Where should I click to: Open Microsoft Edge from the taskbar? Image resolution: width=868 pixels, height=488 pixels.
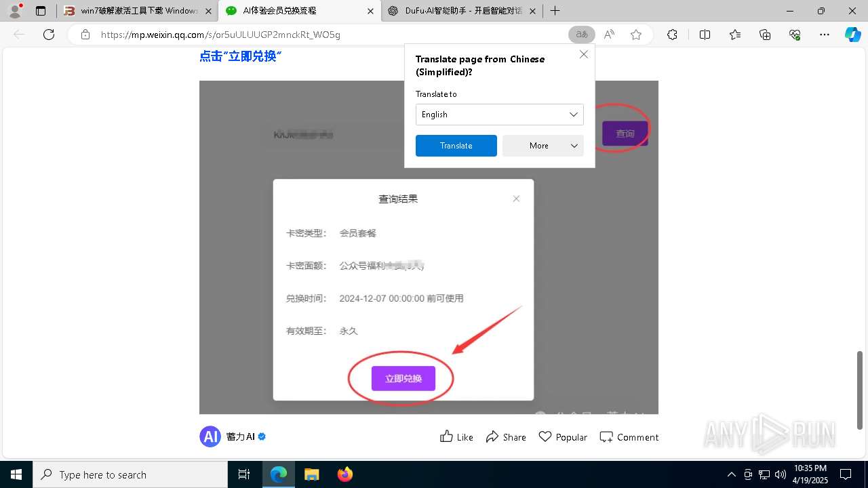[279, 474]
